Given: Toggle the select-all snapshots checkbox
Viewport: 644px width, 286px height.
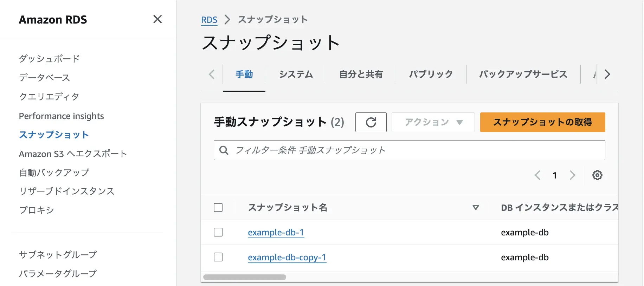Looking at the screenshot, I should 218,208.
